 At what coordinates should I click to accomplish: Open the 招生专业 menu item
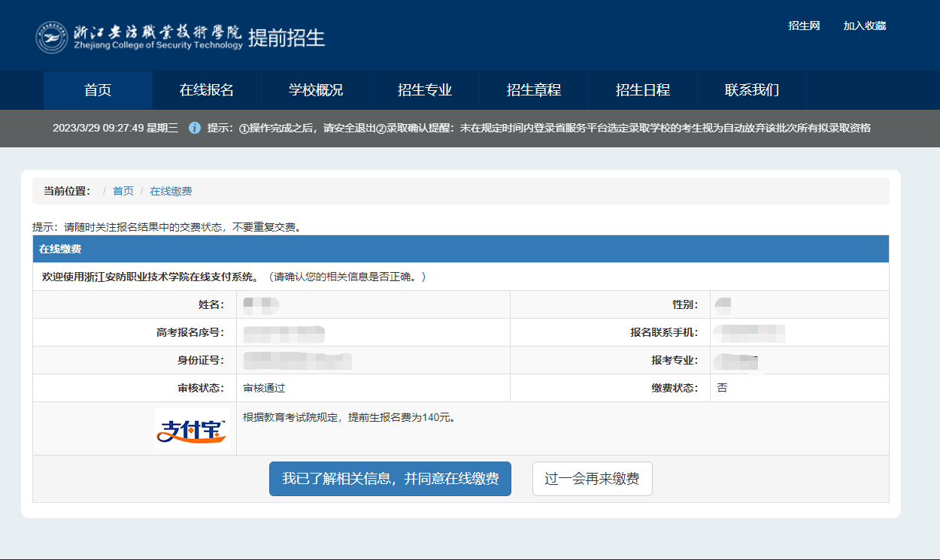coord(425,90)
